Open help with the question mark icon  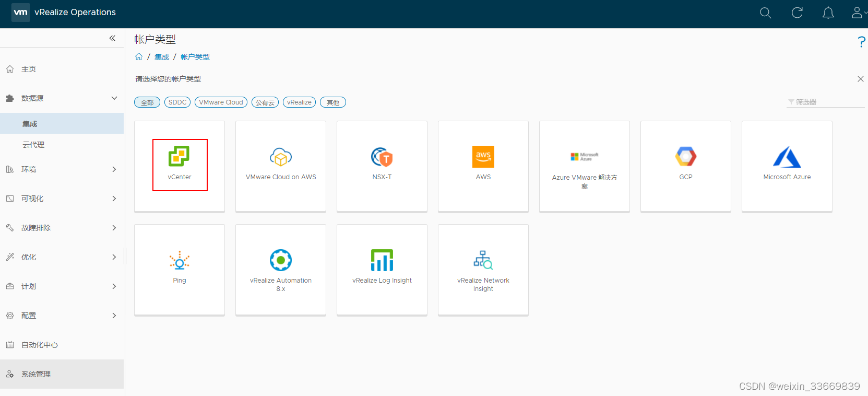pyautogui.click(x=861, y=42)
